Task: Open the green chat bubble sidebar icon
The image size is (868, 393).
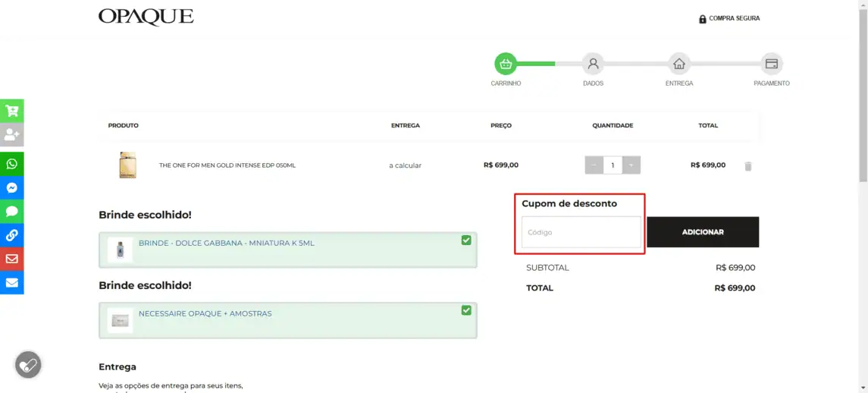Action: (11, 211)
